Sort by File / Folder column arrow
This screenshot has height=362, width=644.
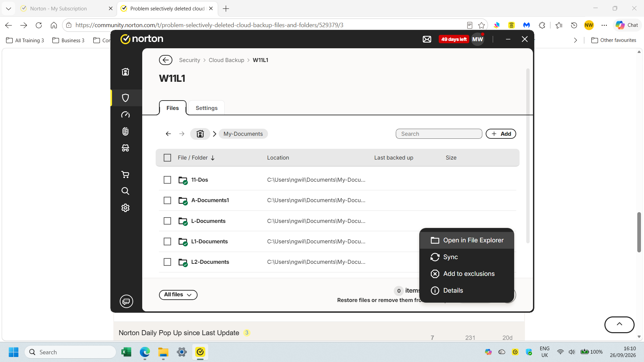click(x=213, y=158)
